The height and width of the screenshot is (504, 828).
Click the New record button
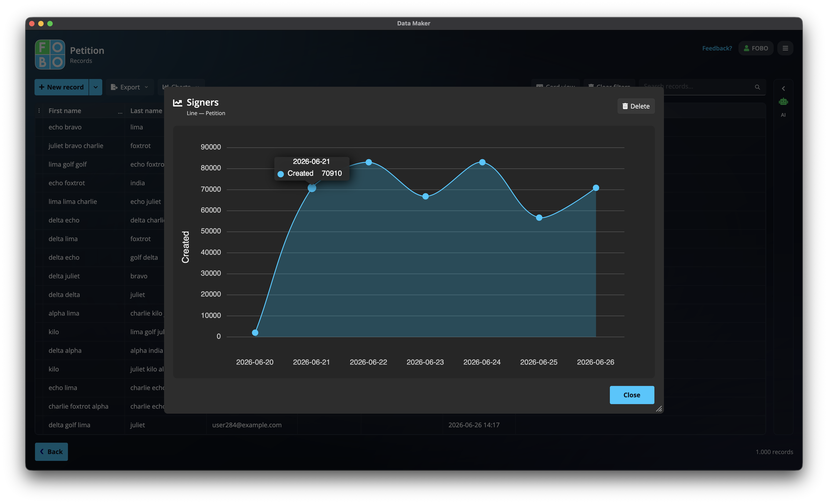coord(62,87)
